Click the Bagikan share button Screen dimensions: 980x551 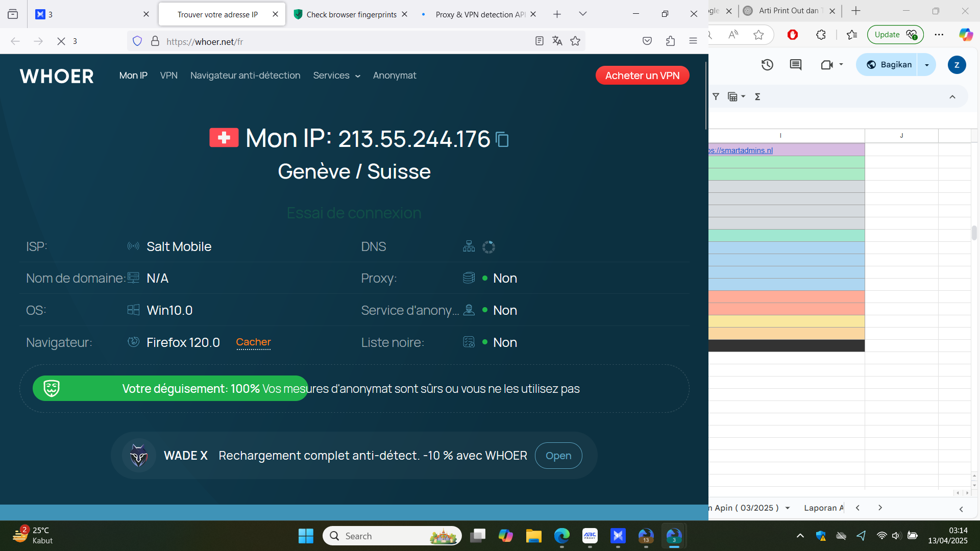(889, 65)
